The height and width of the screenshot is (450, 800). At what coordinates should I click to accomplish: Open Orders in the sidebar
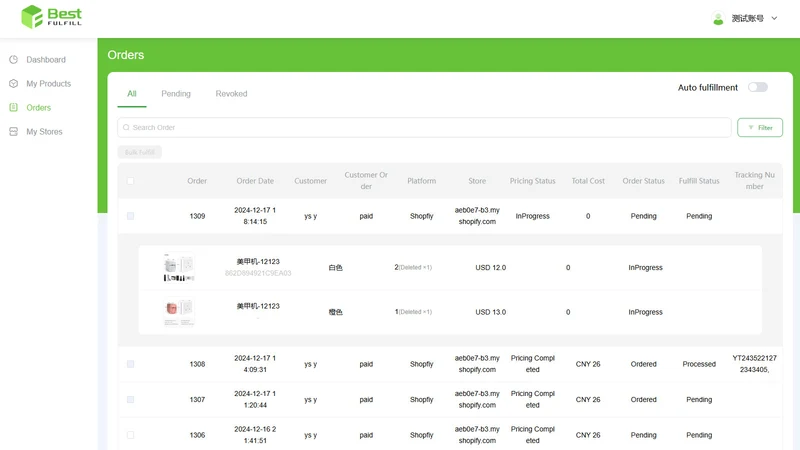coord(39,108)
